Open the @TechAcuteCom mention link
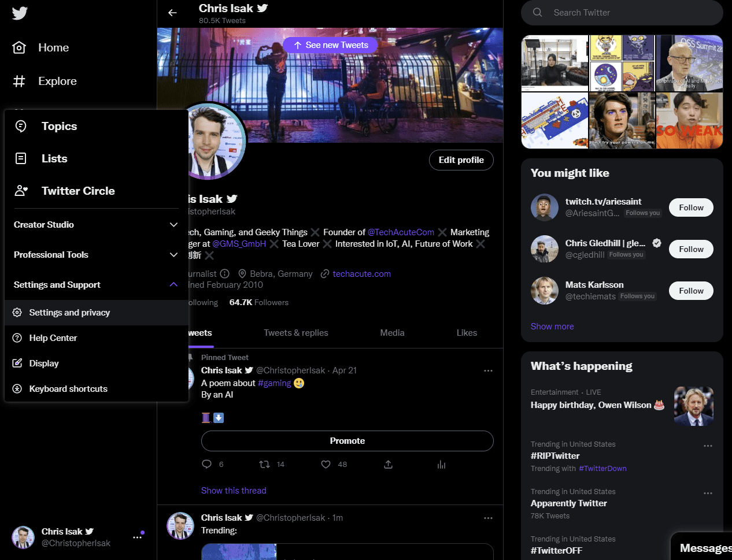 click(401, 232)
